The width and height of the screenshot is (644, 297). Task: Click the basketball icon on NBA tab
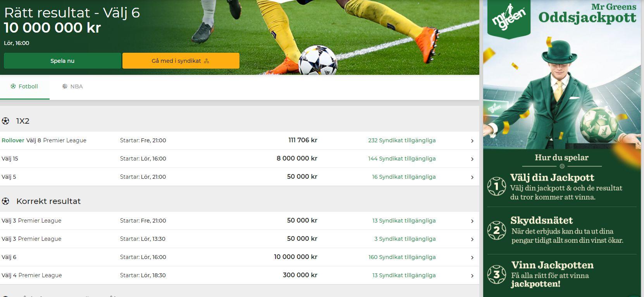[65, 86]
